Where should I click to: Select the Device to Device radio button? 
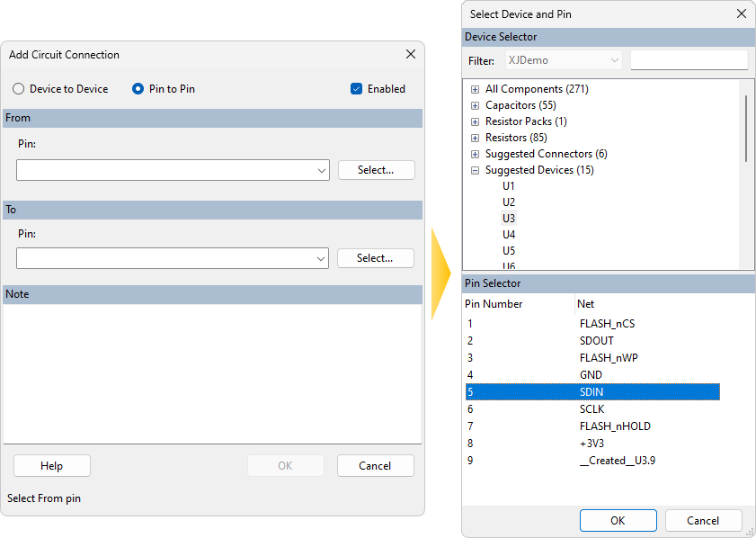tap(19, 89)
